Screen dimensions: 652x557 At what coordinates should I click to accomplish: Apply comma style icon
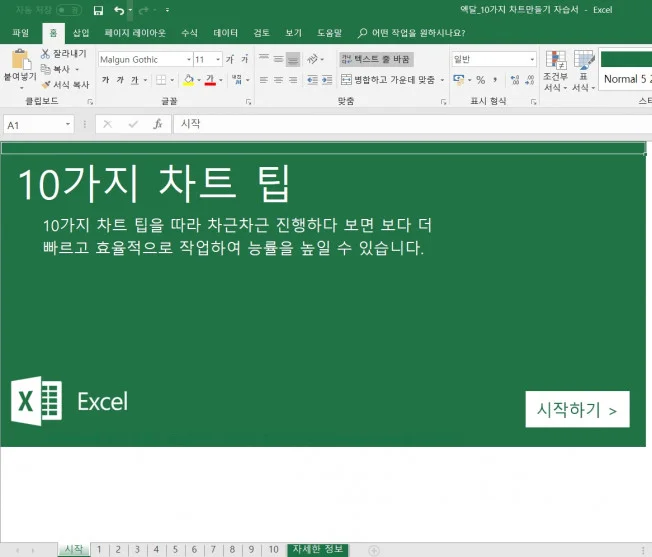(495, 80)
